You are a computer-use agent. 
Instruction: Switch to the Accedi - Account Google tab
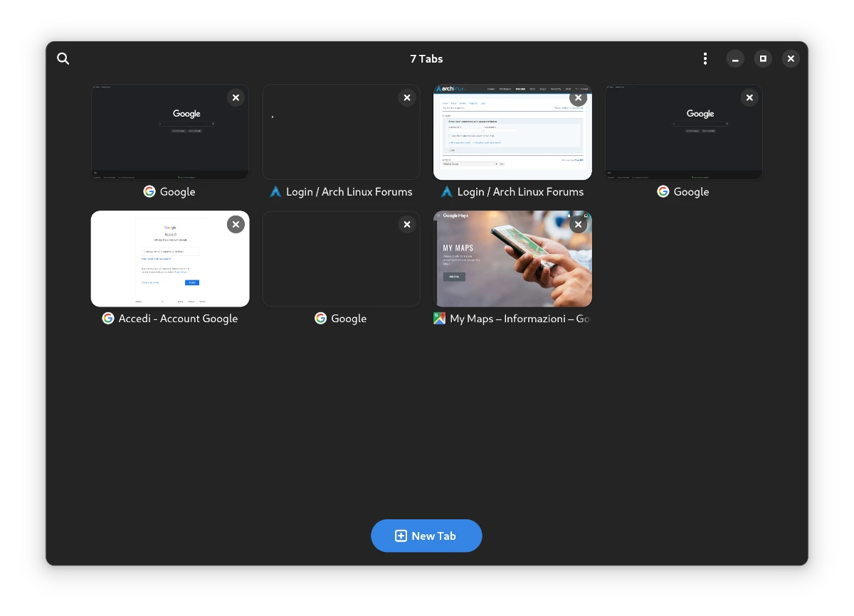169,258
